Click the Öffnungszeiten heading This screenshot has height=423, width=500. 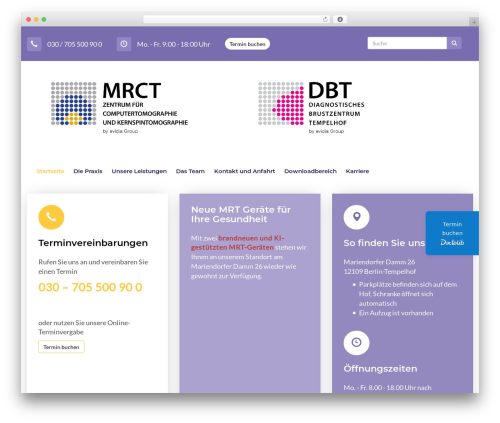click(x=380, y=369)
